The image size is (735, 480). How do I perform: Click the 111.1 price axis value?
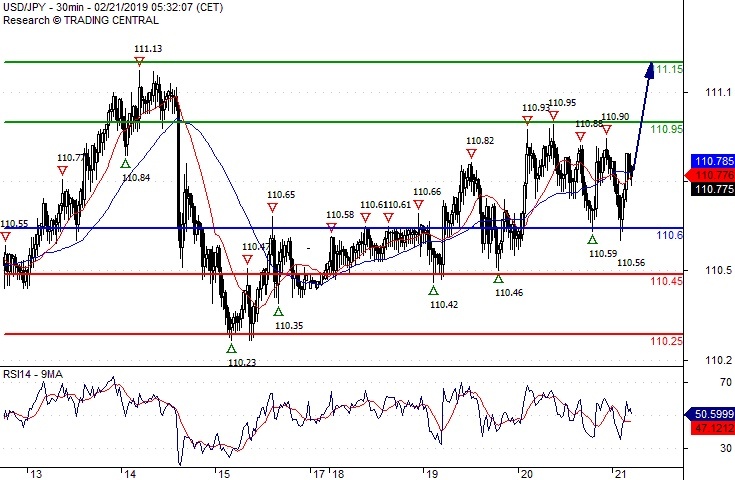pyautogui.click(x=718, y=92)
